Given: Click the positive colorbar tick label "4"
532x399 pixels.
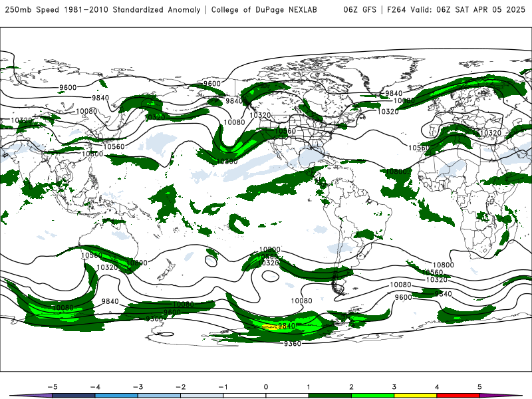Looking at the screenshot, I should pos(437,387).
